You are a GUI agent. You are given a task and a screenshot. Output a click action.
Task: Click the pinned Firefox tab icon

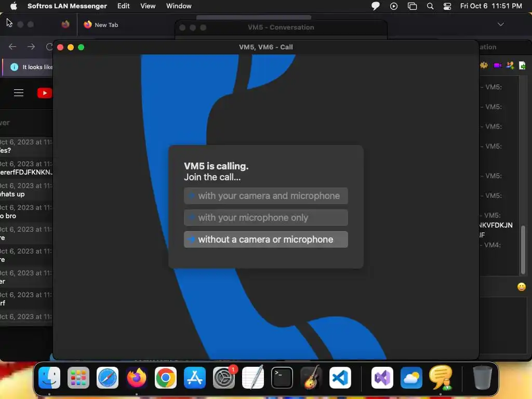point(65,24)
